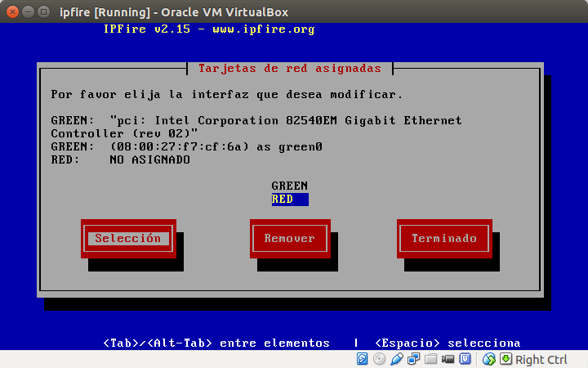Choose the Terminado button
588x368 pixels.
click(x=444, y=239)
